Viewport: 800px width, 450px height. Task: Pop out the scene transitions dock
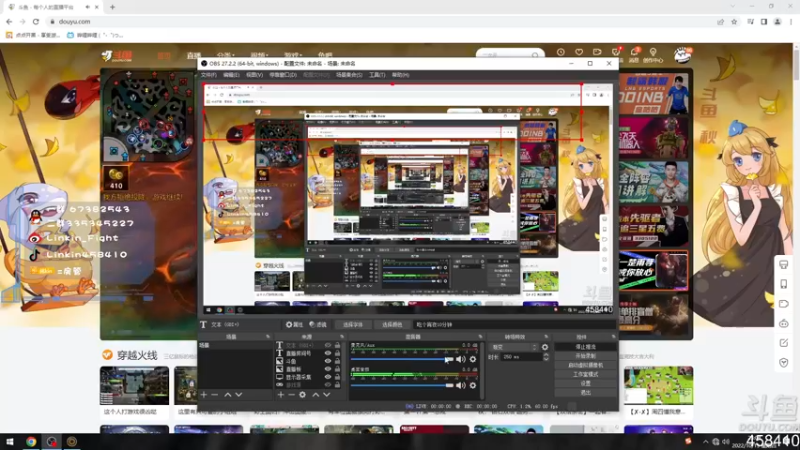546,337
